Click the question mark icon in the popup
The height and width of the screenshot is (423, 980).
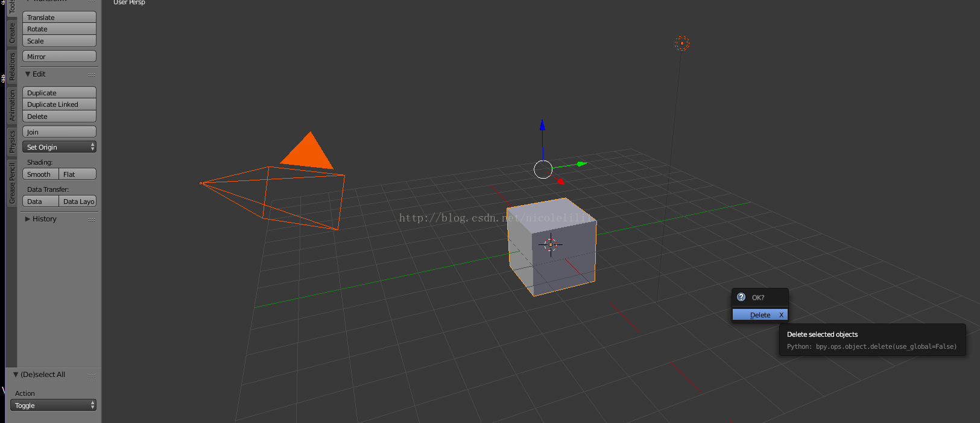[741, 297]
